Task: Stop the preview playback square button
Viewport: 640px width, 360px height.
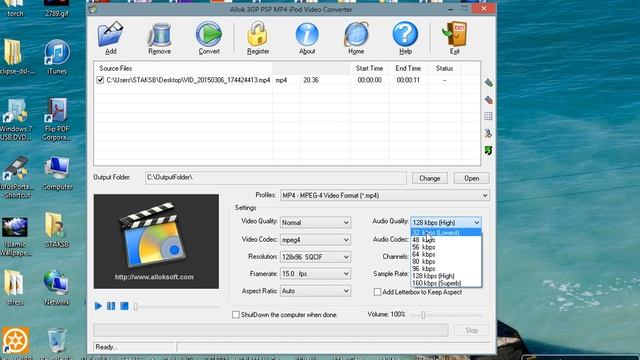Action: pos(124,306)
